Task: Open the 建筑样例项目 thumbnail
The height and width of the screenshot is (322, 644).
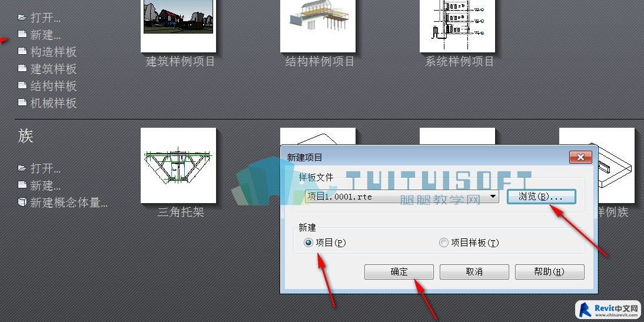Action: tap(178, 26)
